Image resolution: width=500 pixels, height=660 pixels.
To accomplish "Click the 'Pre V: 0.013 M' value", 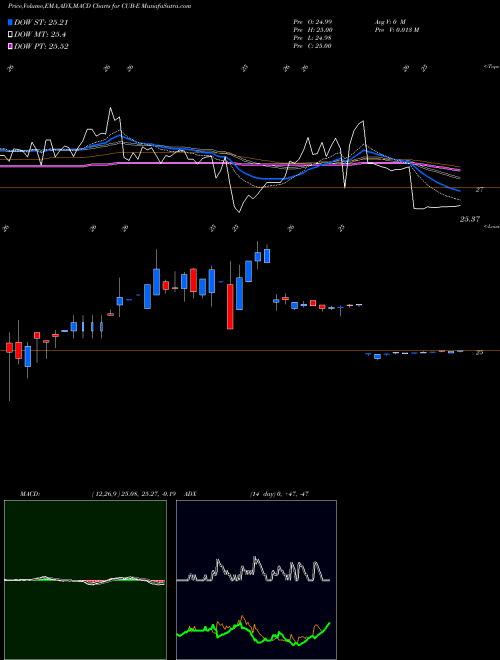I will pos(396,30).
